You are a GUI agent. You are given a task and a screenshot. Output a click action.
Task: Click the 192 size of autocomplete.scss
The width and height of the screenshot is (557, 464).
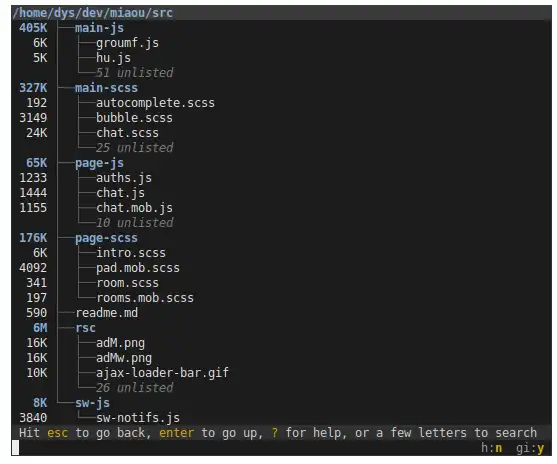tap(37, 103)
